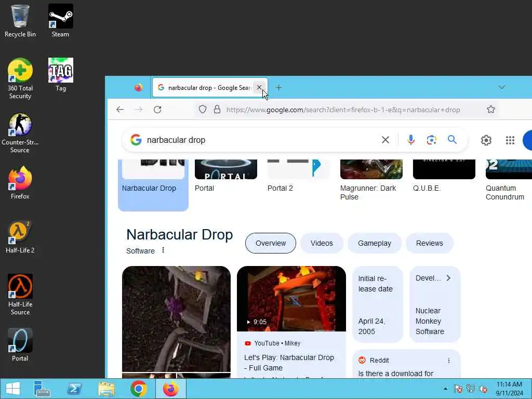Open the Google apps grid
The image size is (532, 399).
(510, 140)
